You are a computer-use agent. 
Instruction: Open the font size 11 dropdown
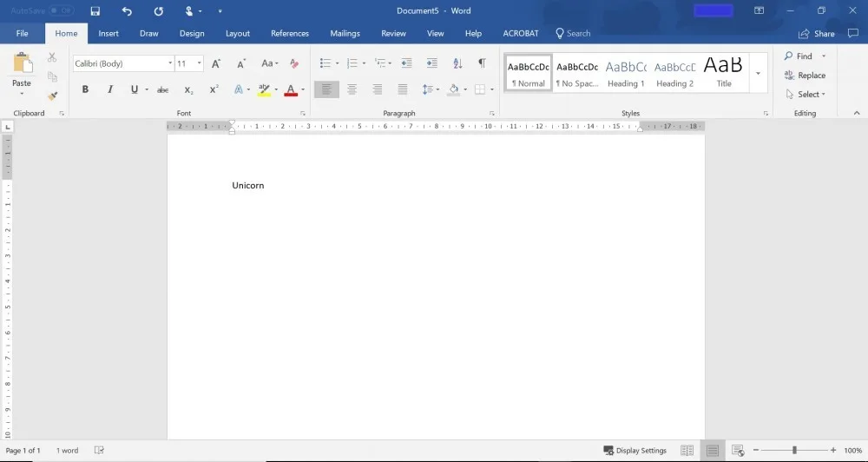[x=200, y=63]
